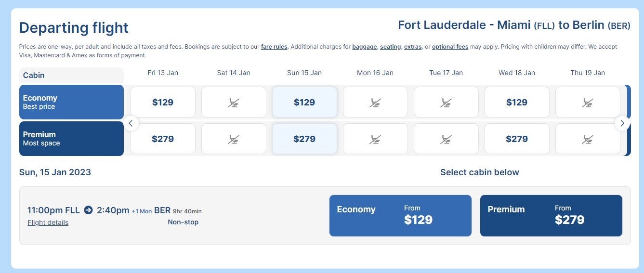Click the unavailable Premium icon for Sat 14 Jan
This screenshot has width=644, height=273.
(234, 139)
